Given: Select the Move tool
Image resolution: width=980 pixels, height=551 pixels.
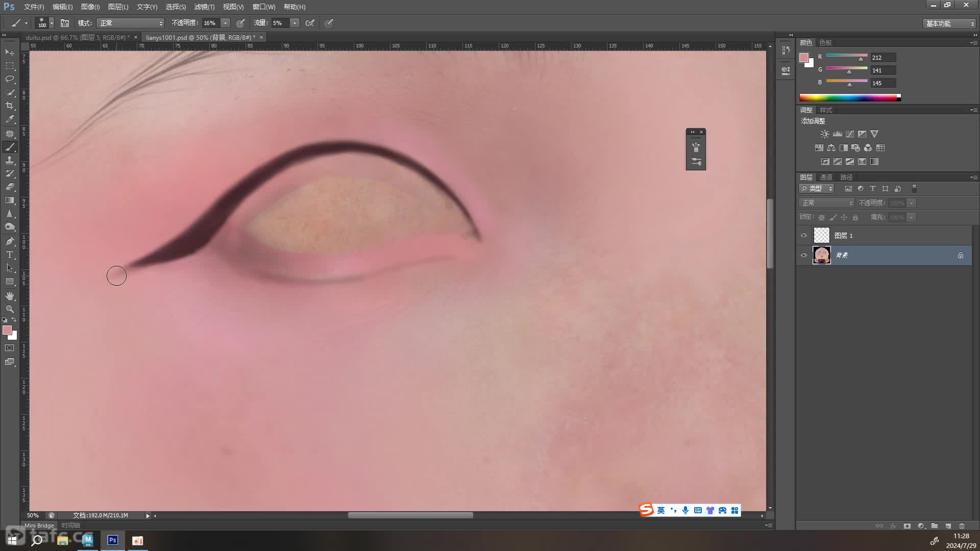Looking at the screenshot, I should [x=10, y=52].
